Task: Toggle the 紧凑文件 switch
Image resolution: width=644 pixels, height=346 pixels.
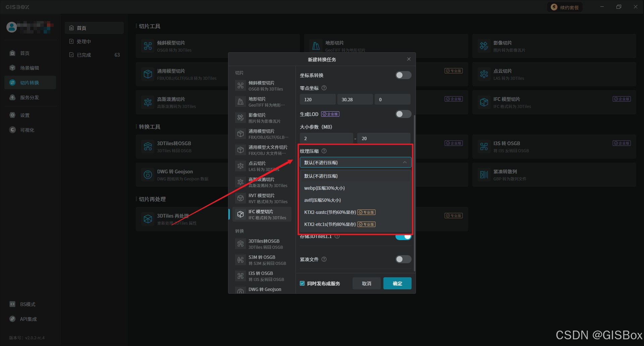Action: (403, 259)
